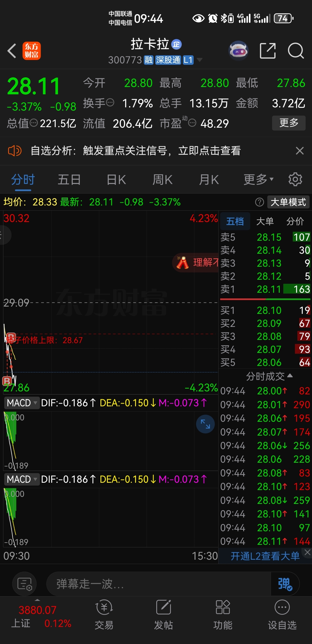Tap the lower B buy marker

point(7,381)
